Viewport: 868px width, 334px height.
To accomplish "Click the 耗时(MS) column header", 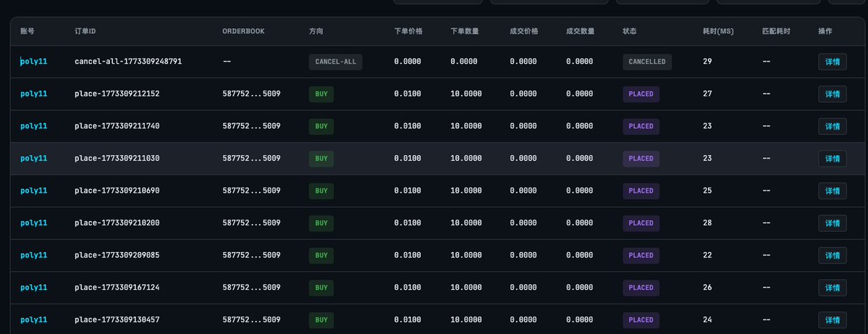I will (x=718, y=32).
